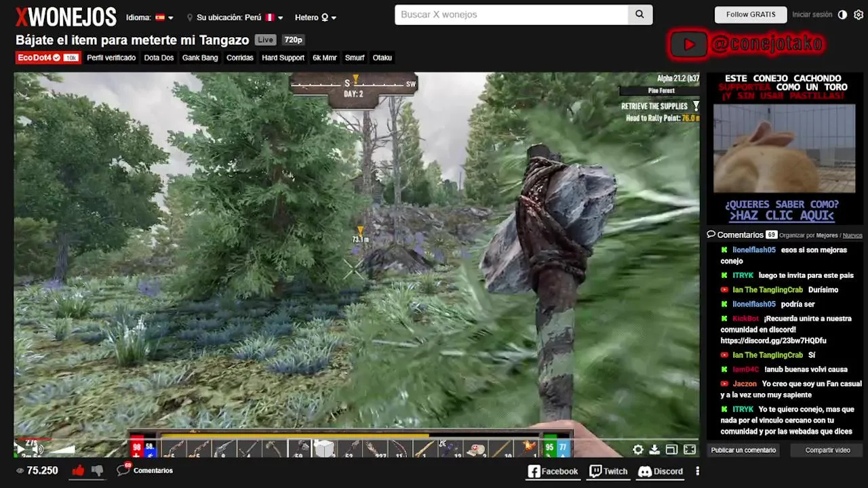Open the Idioma language dropdown

click(149, 18)
